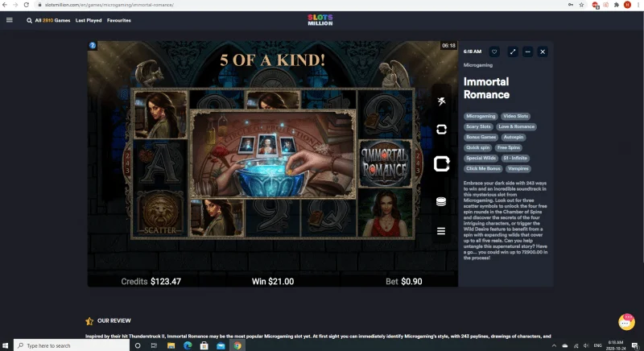
Task: Click the help icon at game corner
Action: tap(93, 46)
